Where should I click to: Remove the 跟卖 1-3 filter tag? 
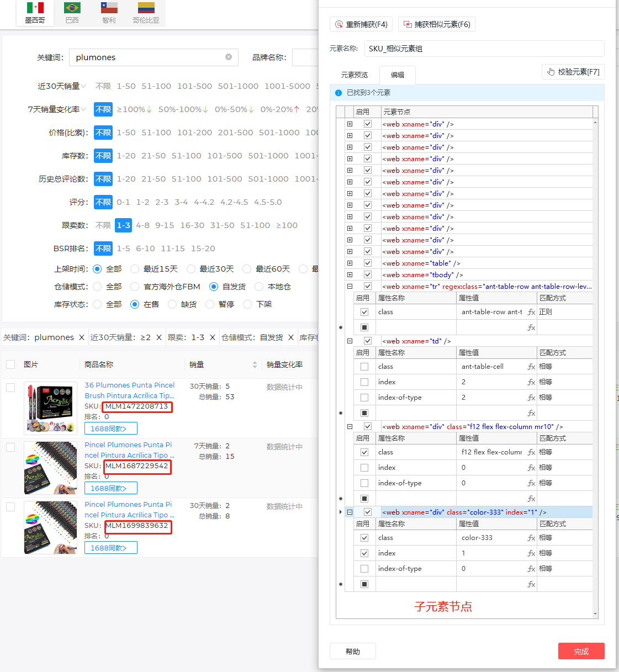[213, 337]
